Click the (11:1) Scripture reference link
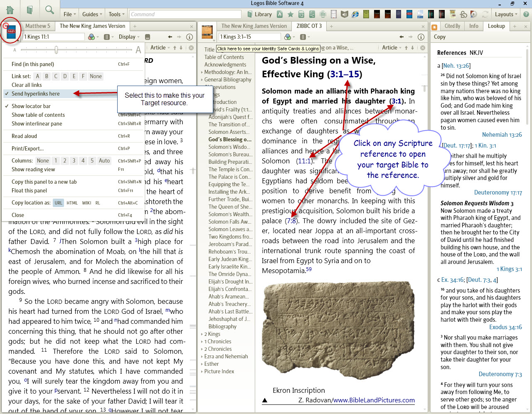This screenshot has width=532, height=414. (x=305, y=161)
